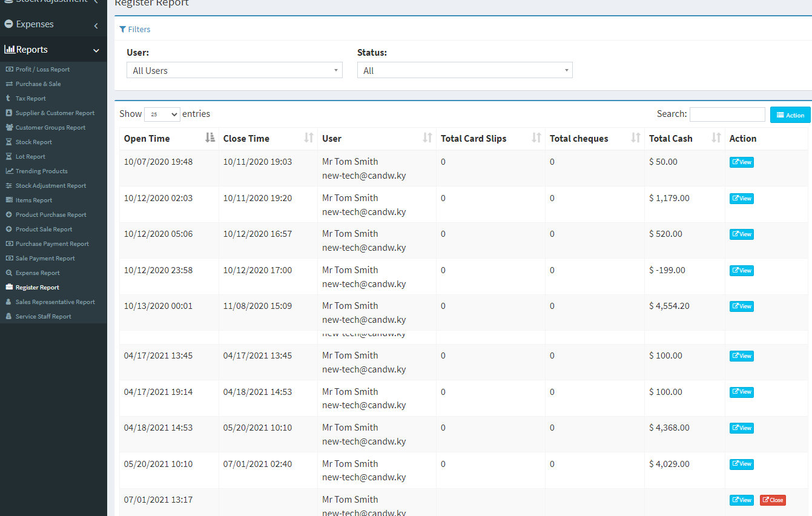Open Product Sale Report
This screenshot has width=812, height=516.
click(44, 229)
